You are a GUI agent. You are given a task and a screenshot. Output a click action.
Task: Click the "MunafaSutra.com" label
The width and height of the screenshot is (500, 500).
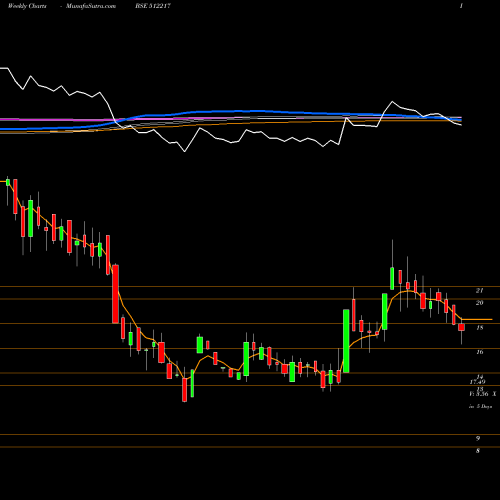(91, 6)
